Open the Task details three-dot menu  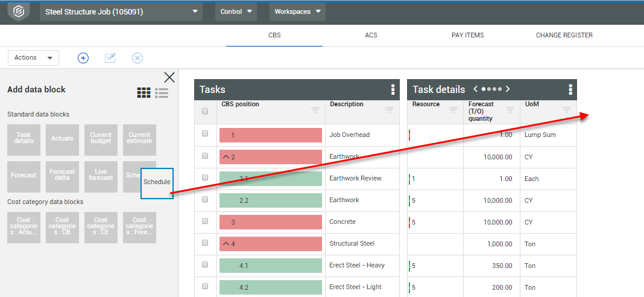pyautogui.click(x=570, y=90)
